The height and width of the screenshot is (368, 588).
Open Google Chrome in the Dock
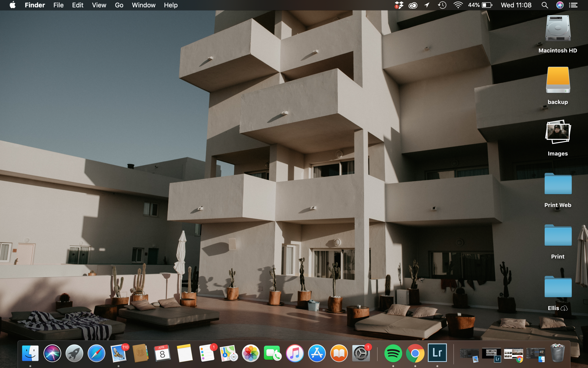pyautogui.click(x=415, y=354)
